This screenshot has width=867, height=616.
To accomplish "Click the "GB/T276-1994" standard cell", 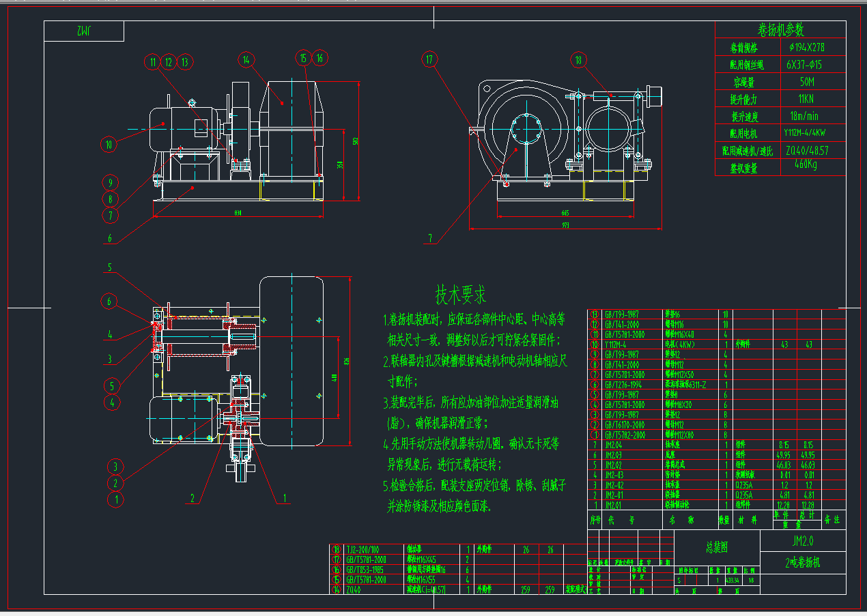I will [623, 385].
